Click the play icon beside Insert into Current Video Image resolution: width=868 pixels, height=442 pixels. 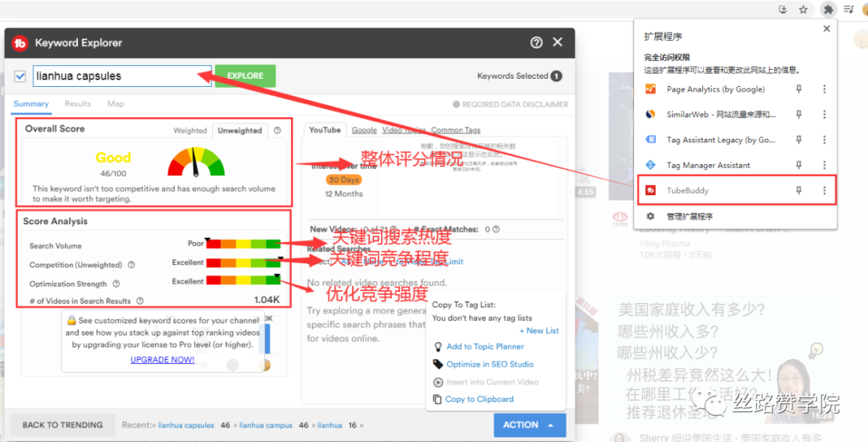[438, 382]
